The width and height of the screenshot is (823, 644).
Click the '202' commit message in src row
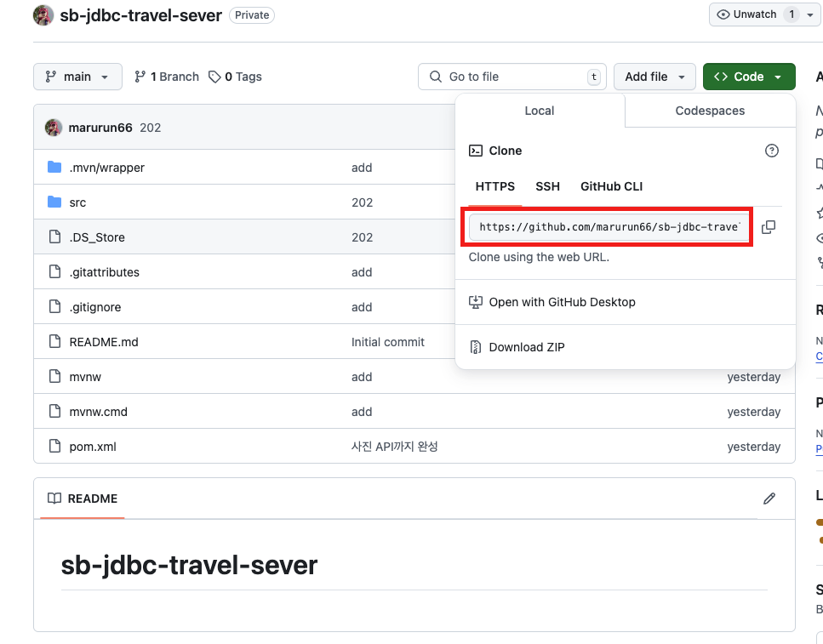coord(363,202)
